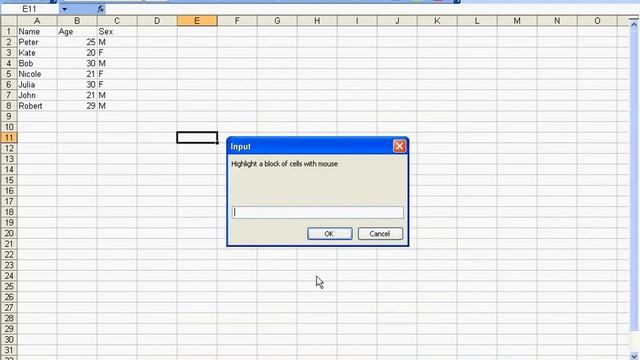Select the cell with Bob
640x360 pixels.
(x=37, y=63)
